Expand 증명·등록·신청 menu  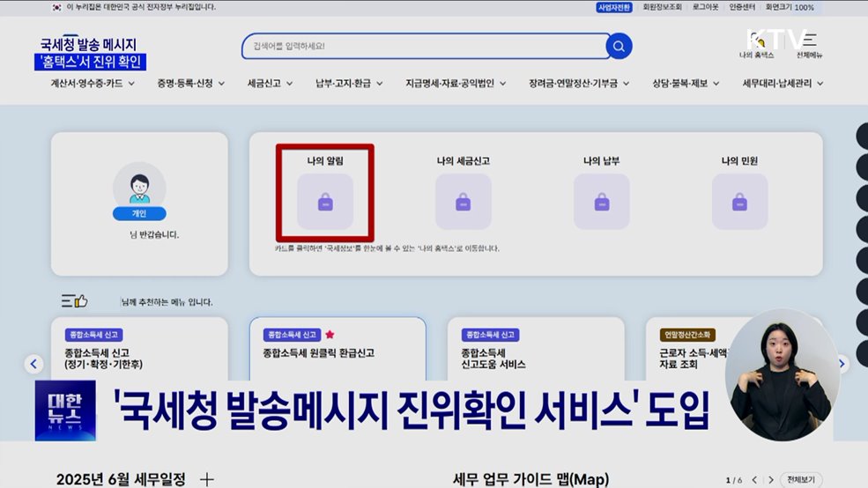pyautogui.click(x=191, y=84)
